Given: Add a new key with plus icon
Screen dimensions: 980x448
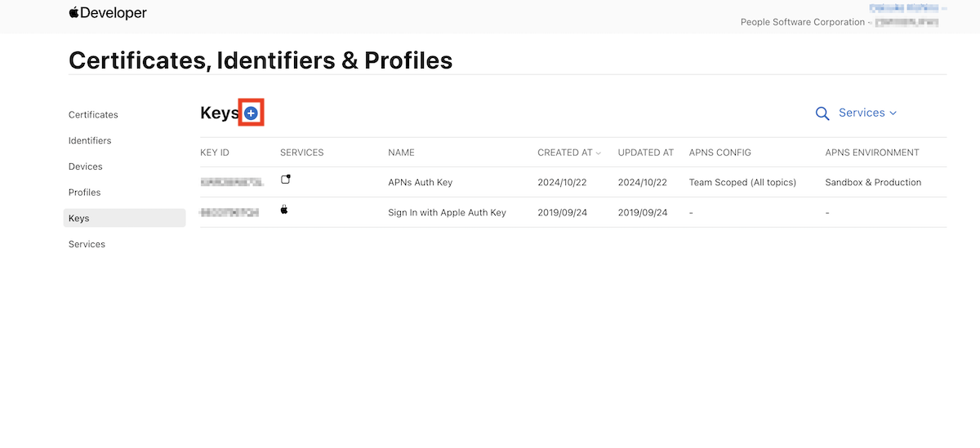Looking at the screenshot, I should click(x=251, y=113).
